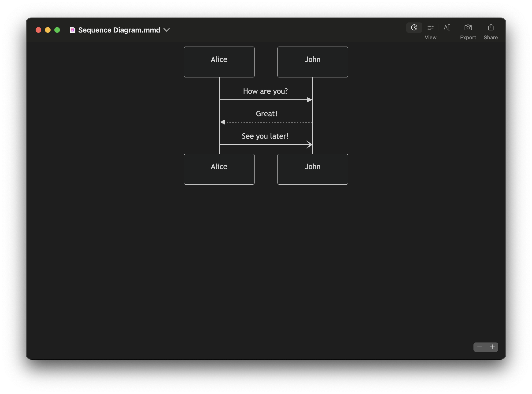Minimize the window with the yellow button
Screen dimensions: 532x394
coord(48,30)
